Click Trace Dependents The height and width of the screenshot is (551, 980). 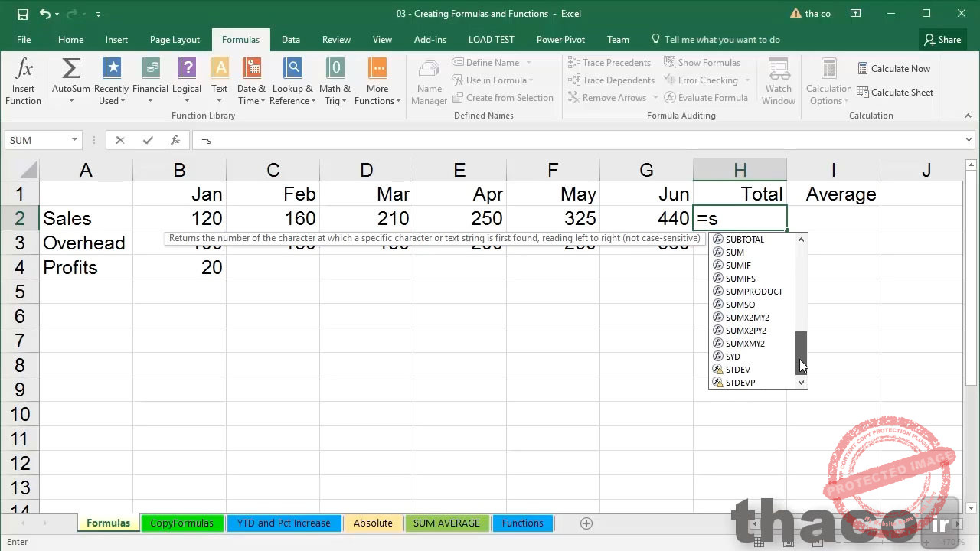(x=611, y=80)
